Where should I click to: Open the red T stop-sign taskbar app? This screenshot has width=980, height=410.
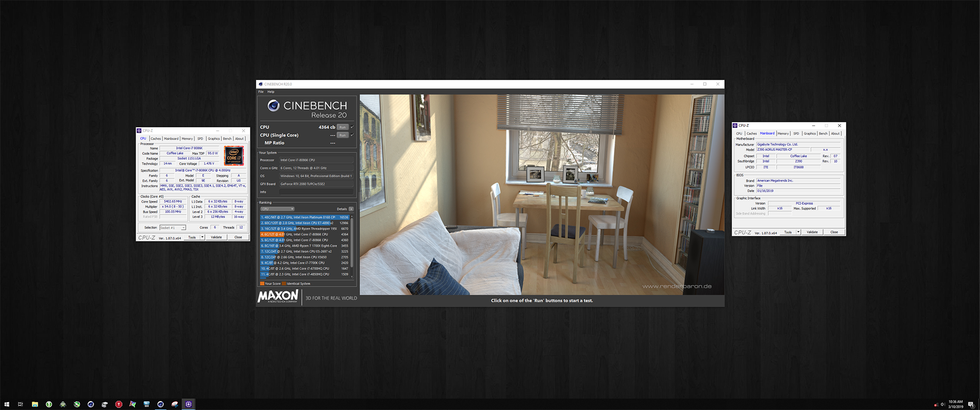coord(119,404)
